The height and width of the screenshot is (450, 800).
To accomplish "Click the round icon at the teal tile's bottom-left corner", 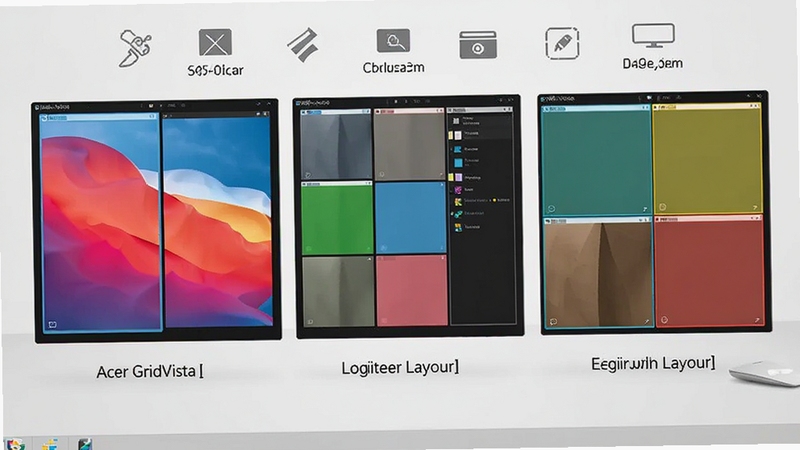I will (x=551, y=209).
